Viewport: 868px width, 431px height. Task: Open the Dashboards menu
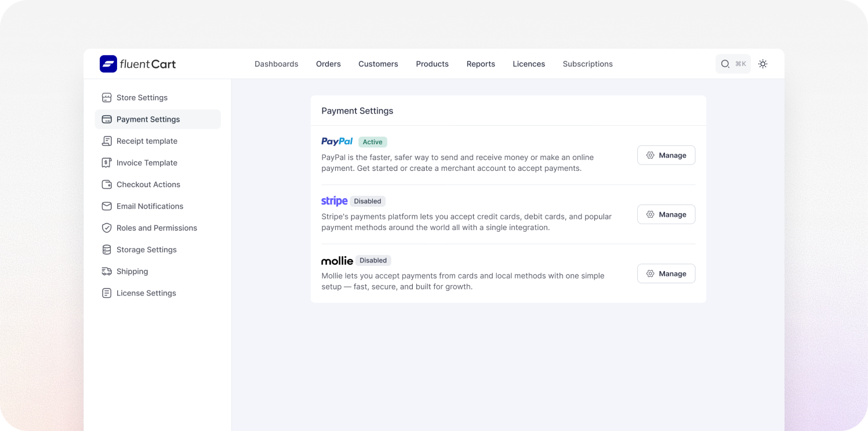tap(277, 64)
